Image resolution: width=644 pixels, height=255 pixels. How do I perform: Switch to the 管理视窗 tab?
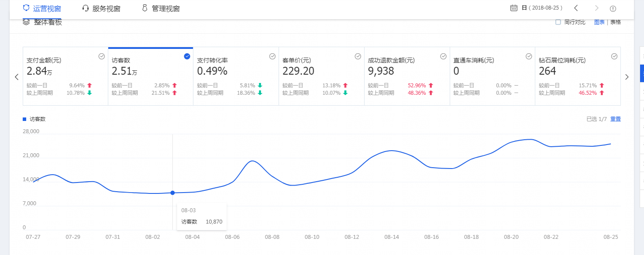click(165, 8)
